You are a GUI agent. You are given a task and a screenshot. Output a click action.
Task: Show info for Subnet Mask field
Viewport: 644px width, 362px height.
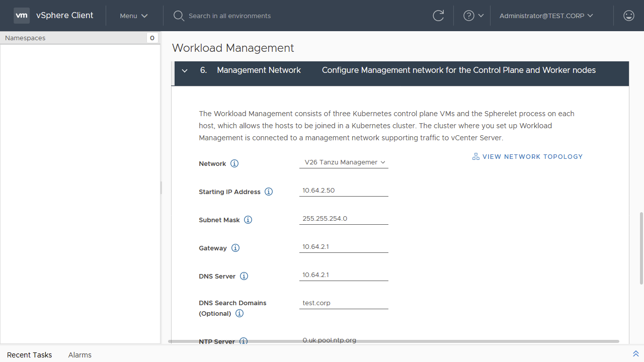[x=248, y=220]
